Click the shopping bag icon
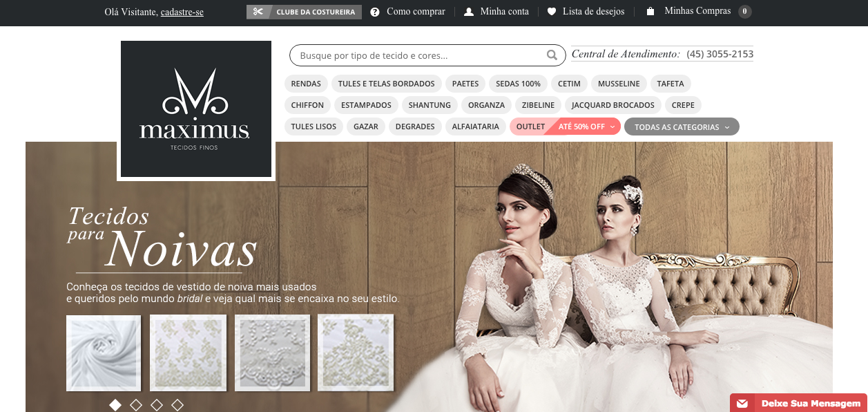Viewport: 868px width, 412px height. [650, 12]
